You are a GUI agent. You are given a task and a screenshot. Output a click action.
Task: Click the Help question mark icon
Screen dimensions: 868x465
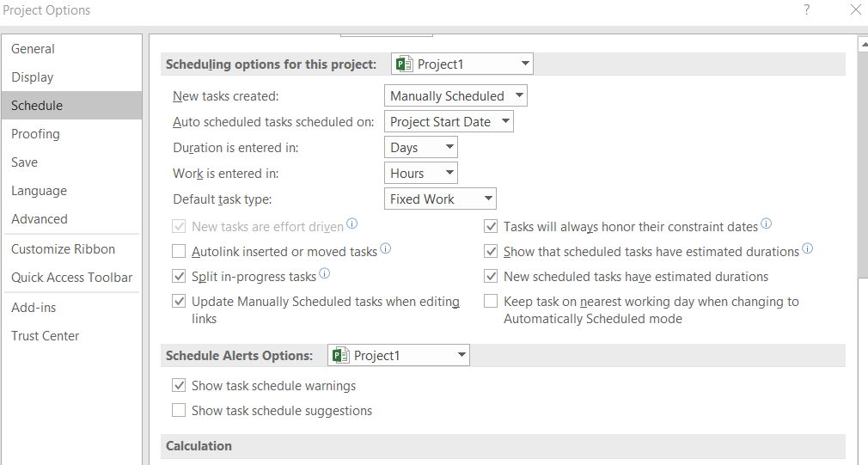(807, 10)
